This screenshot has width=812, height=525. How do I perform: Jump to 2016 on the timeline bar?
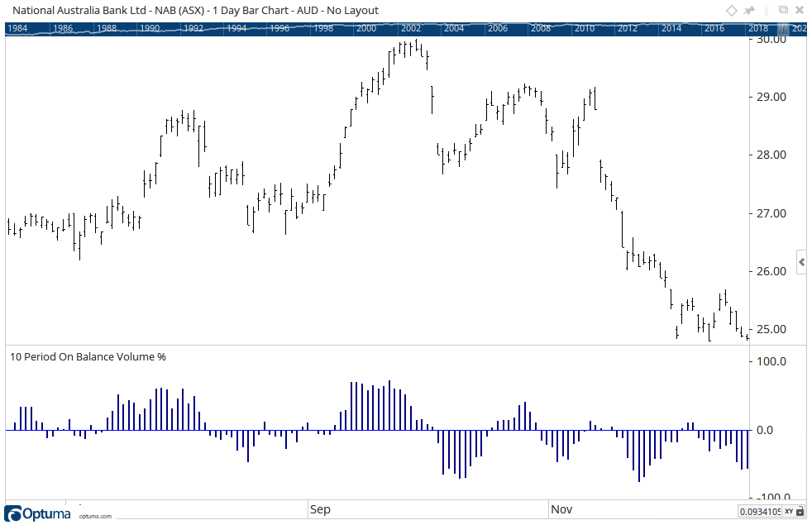714,28
